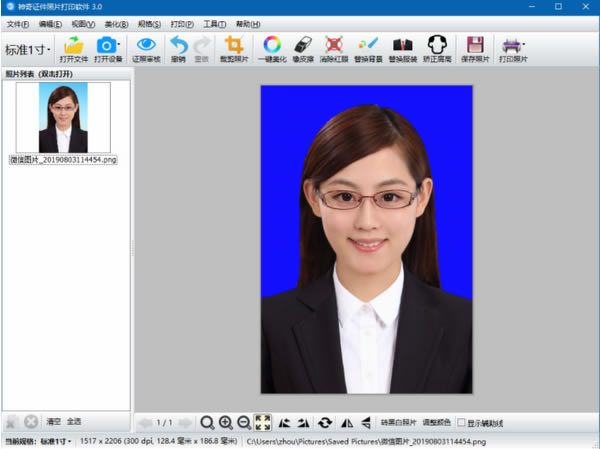Apply one-click beautify color wheel tool

pos(271,46)
